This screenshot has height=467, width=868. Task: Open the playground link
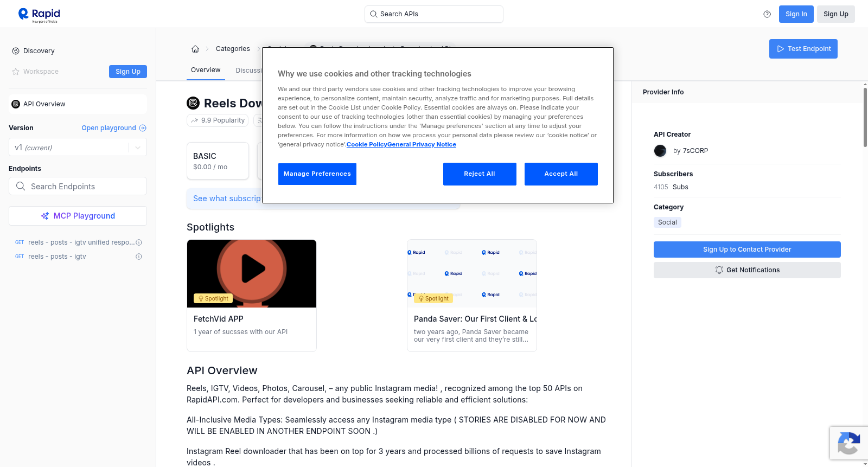click(114, 128)
